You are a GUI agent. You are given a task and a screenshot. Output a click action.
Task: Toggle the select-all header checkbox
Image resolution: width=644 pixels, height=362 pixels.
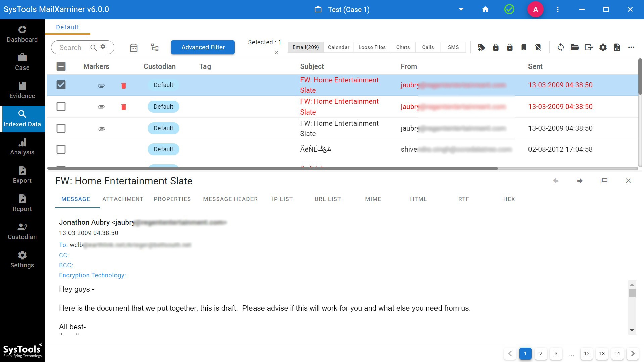pyautogui.click(x=61, y=66)
